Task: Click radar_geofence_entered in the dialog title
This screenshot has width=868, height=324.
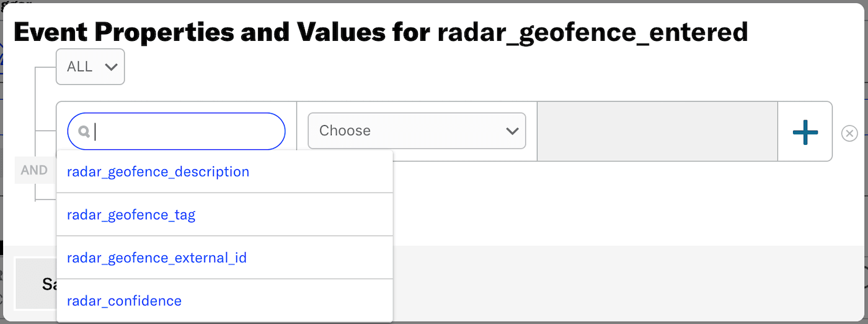Action: tap(592, 32)
